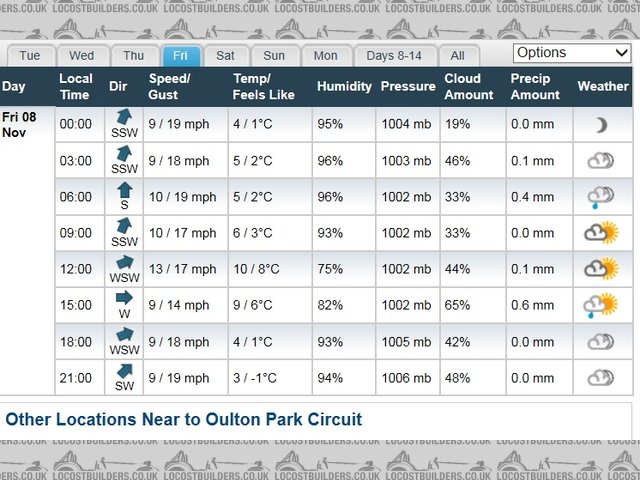Click the SSW wind arrow at 00:00
Image resolution: width=640 pixels, height=480 pixels.
click(124, 119)
